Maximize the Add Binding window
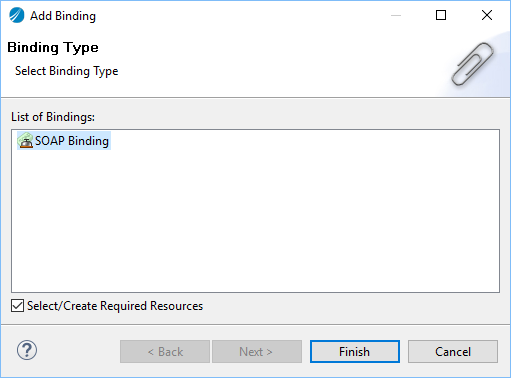Image resolution: width=511 pixels, height=378 pixels. tap(441, 15)
